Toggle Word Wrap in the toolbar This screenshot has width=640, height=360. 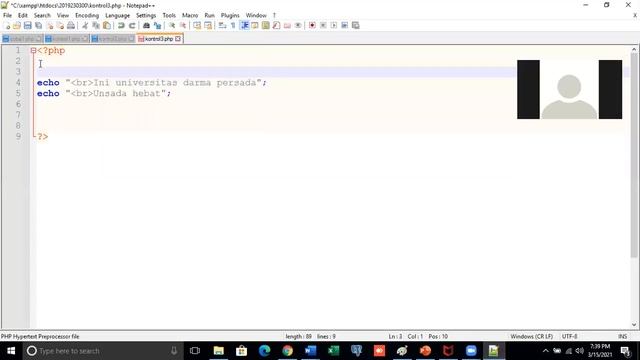click(x=222, y=25)
